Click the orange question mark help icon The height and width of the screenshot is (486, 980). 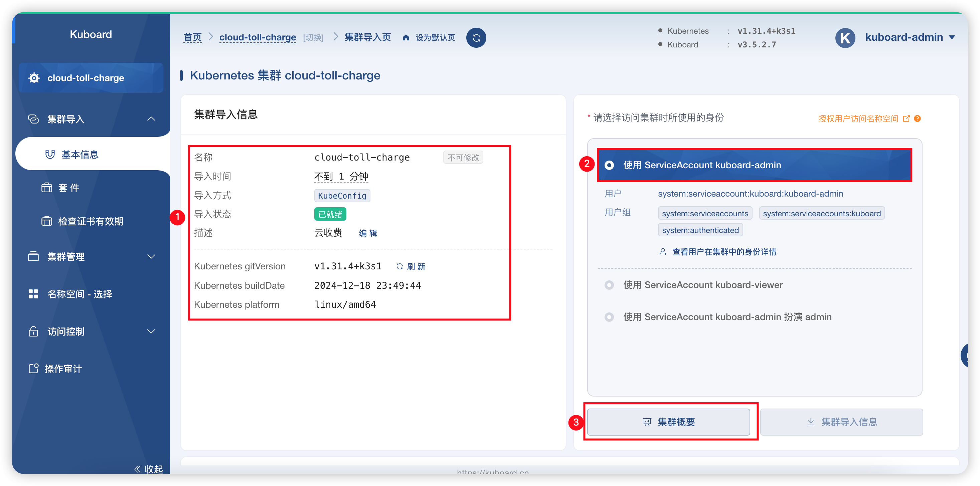[917, 118]
